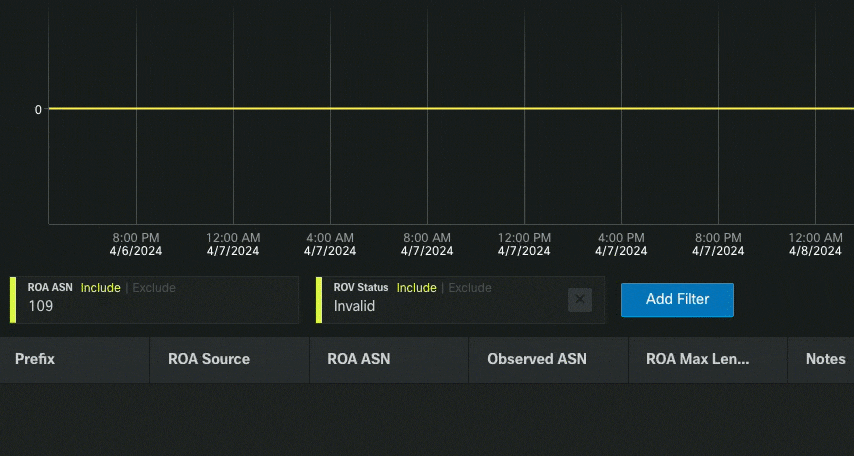Viewport: 854px width, 456px height.
Task: Click the Notes column header
Action: pyautogui.click(x=825, y=359)
